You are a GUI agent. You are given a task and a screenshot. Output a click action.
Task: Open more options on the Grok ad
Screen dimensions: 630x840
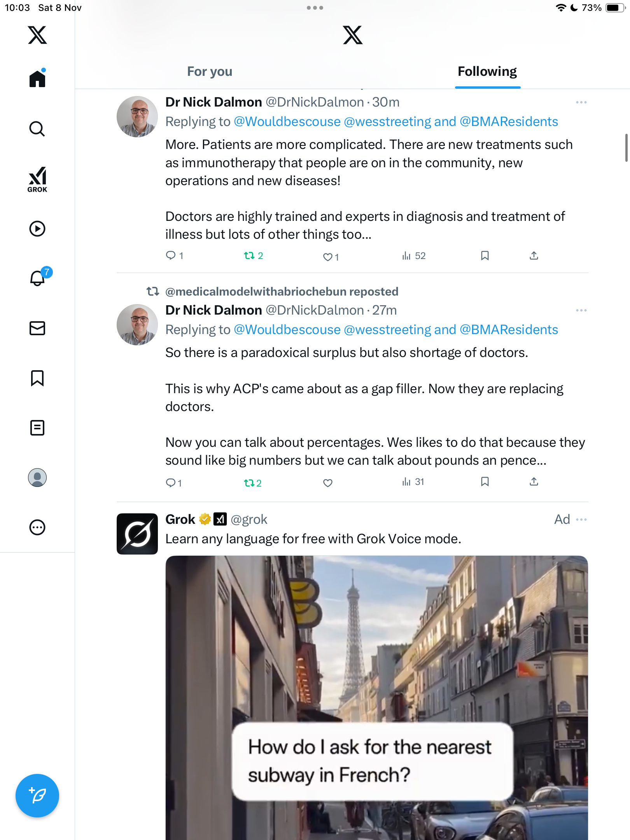(581, 520)
